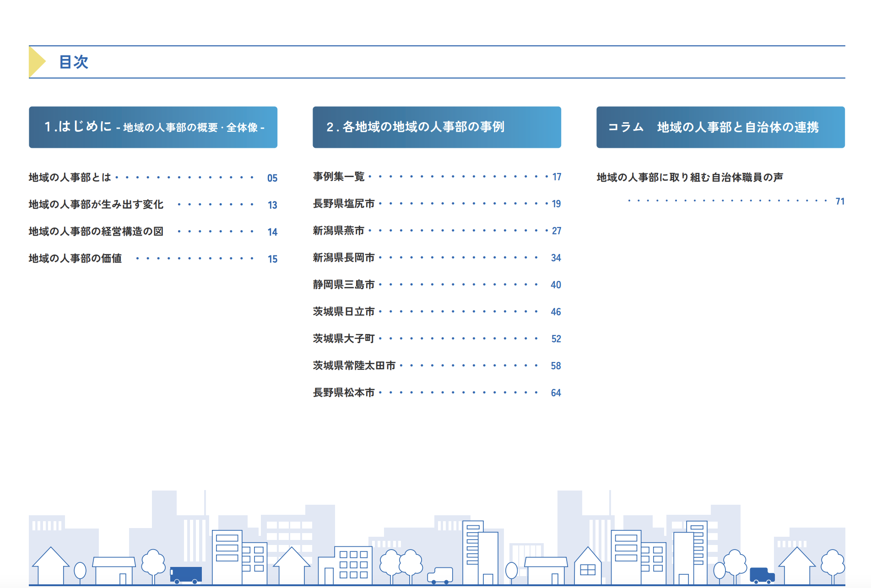This screenshot has height=588, width=871.
Task: Click the solid blue box truck illustration
Action: (x=186, y=574)
